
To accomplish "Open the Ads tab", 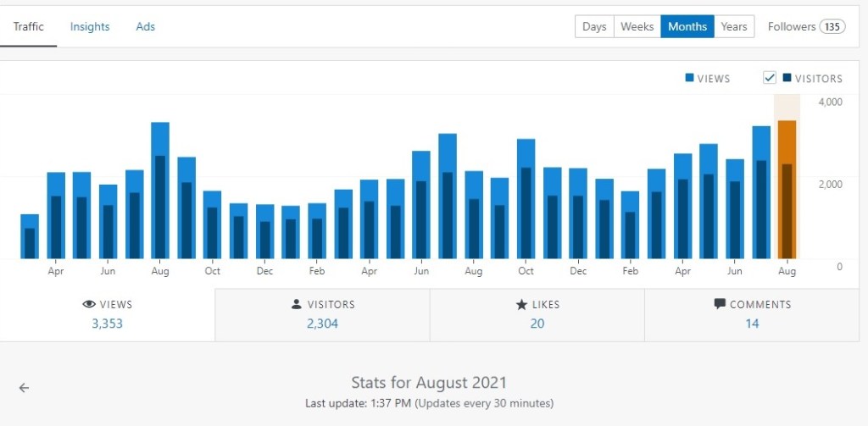I will [146, 26].
